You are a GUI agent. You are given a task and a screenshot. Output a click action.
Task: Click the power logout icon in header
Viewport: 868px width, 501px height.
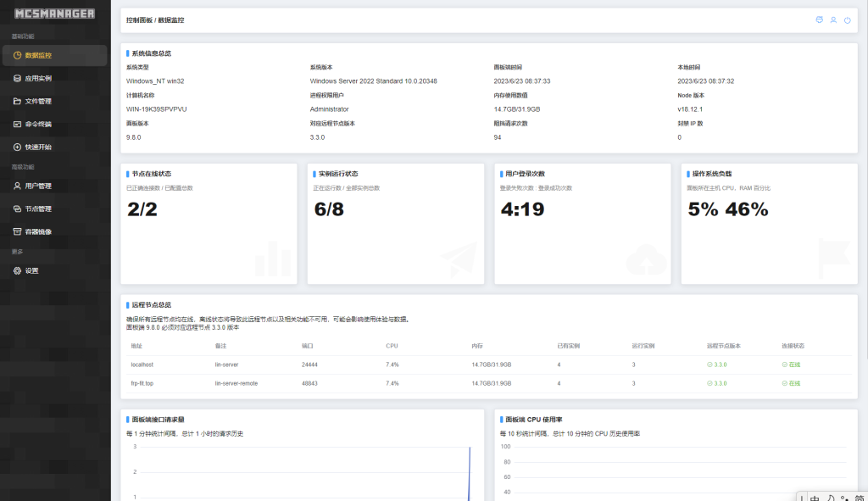coord(847,19)
